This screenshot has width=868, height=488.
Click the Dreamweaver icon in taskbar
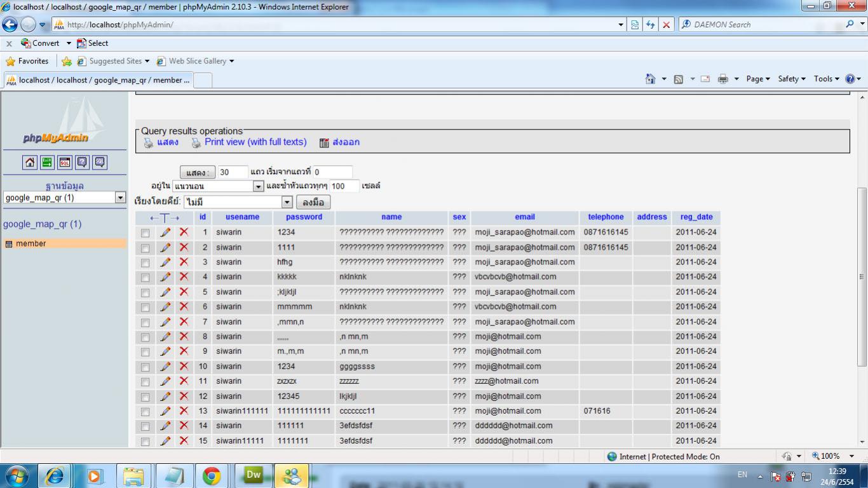254,475
